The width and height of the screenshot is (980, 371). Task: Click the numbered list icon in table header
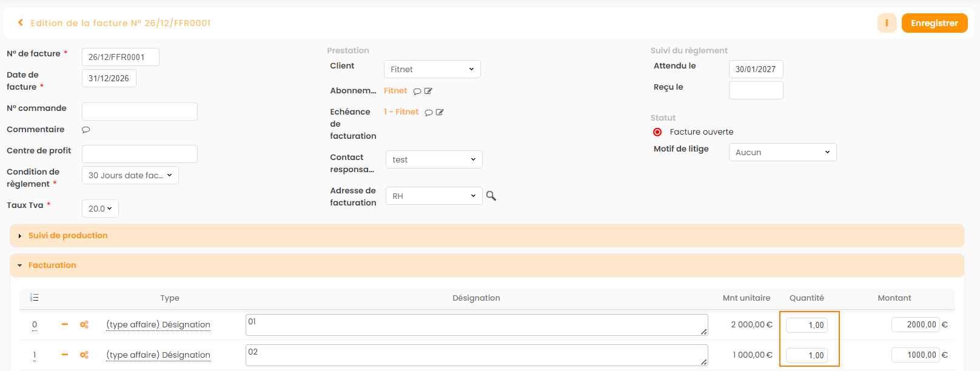click(35, 298)
